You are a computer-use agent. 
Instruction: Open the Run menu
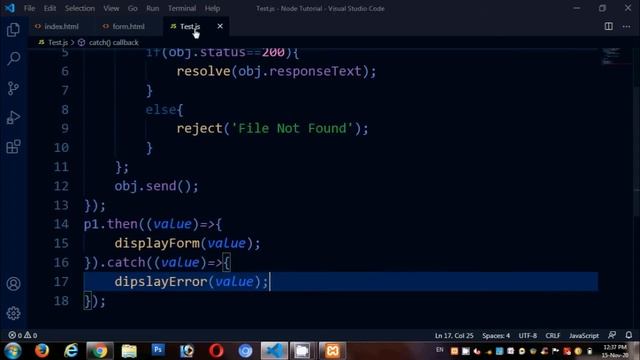coord(153,8)
